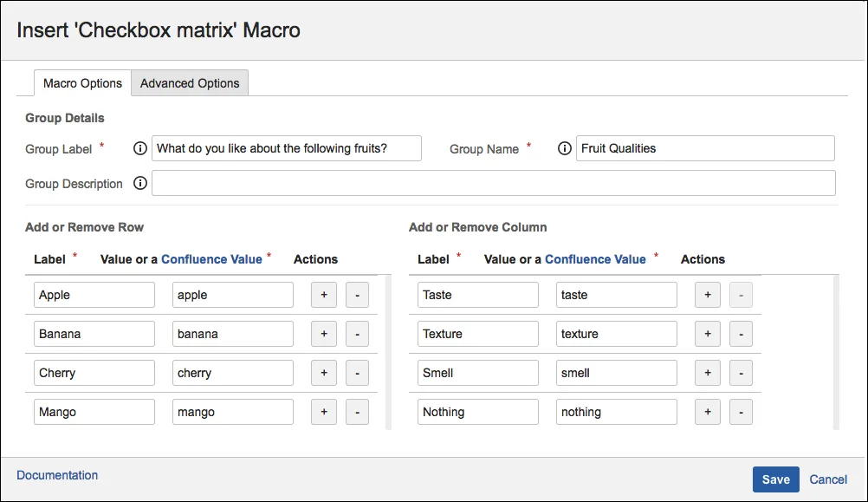Image resolution: width=868 pixels, height=502 pixels.
Task: Add a row after Banana
Action: [324, 334]
